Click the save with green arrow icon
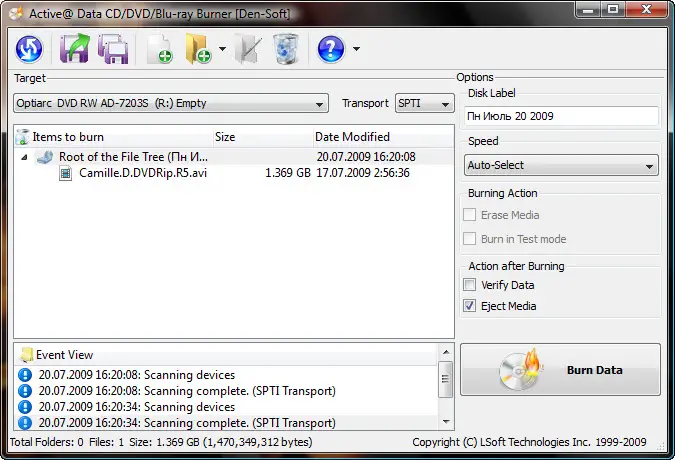The height and width of the screenshot is (460, 675). tap(74, 49)
